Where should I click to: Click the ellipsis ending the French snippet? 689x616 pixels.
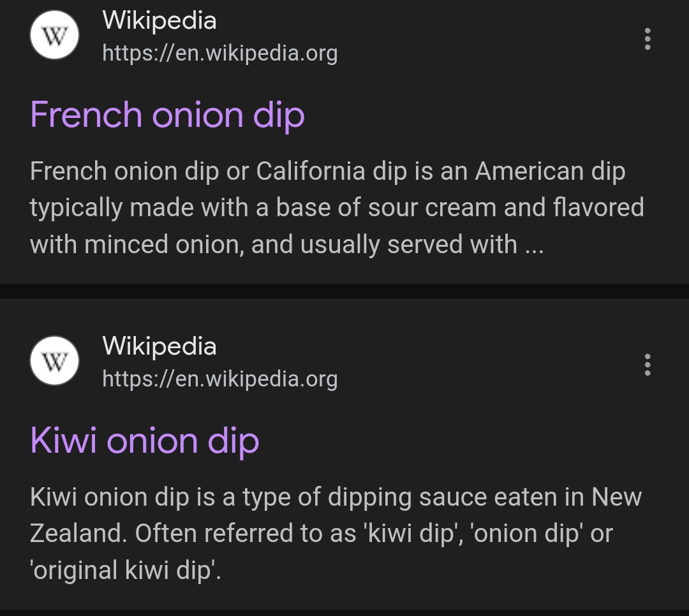pyautogui.click(x=533, y=246)
